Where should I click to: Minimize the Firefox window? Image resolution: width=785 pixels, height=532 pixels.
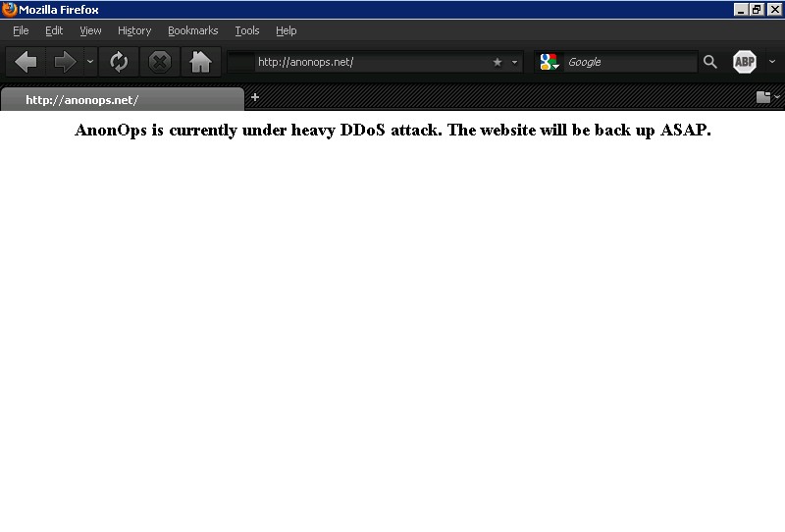(x=741, y=10)
